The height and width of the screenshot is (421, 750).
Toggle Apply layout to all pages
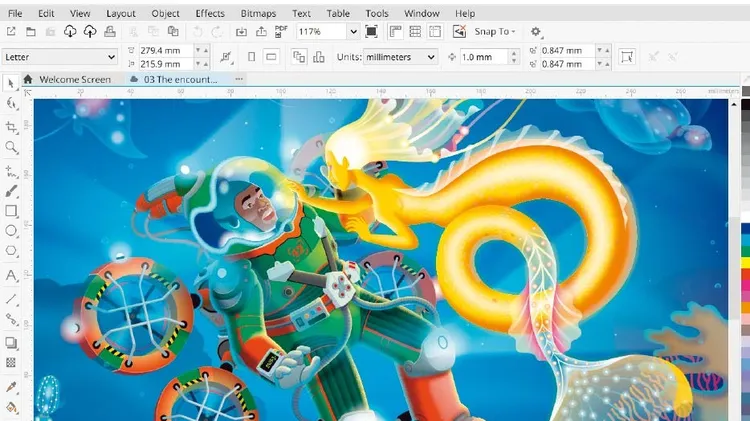[299, 57]
